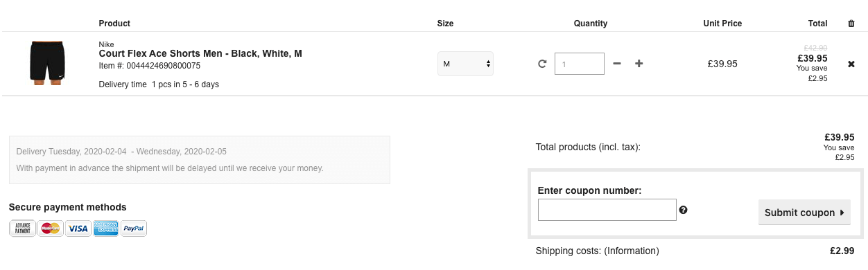Open the size M dropdown
868x270 pixels.
(465, 64)
